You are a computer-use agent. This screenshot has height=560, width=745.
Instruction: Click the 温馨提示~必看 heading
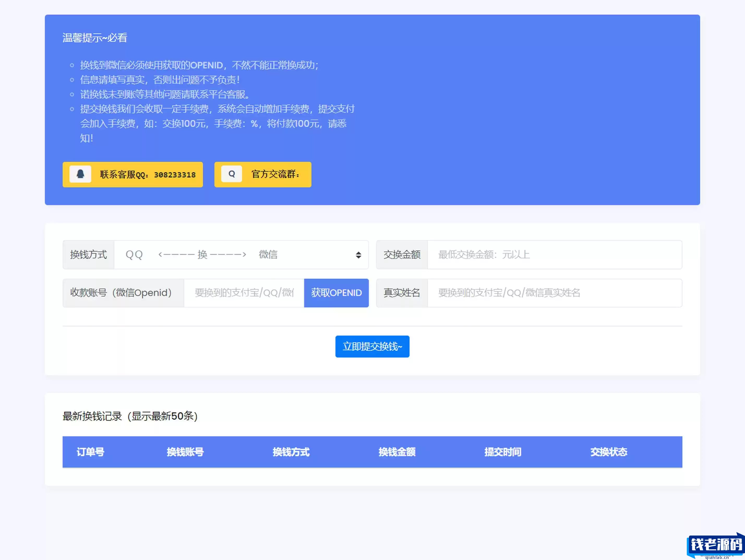[95, 38]
